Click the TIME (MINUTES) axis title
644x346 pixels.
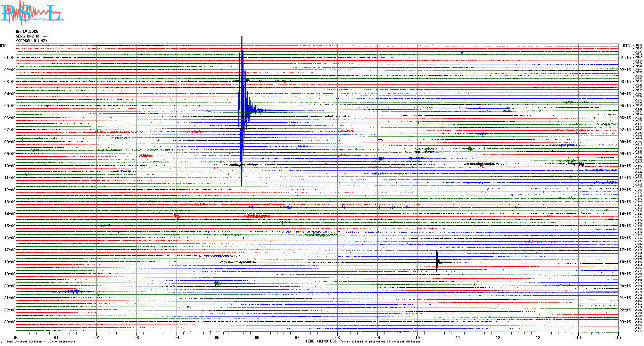(321, 341)
